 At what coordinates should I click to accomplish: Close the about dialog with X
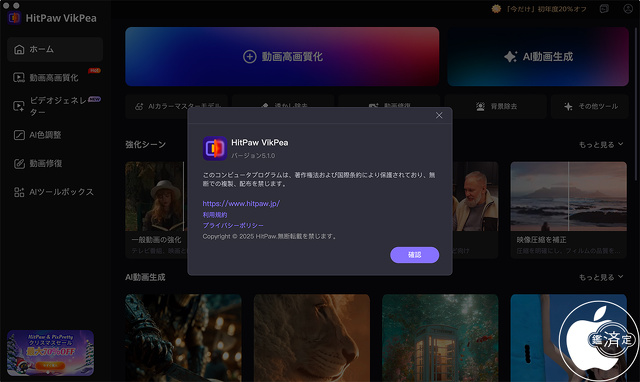(x=439, y=115)
